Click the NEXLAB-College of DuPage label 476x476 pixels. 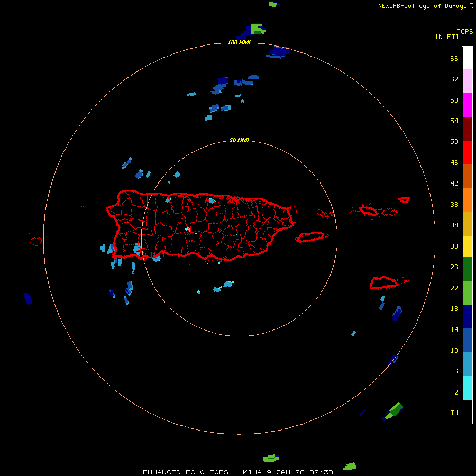click(423, 6)
